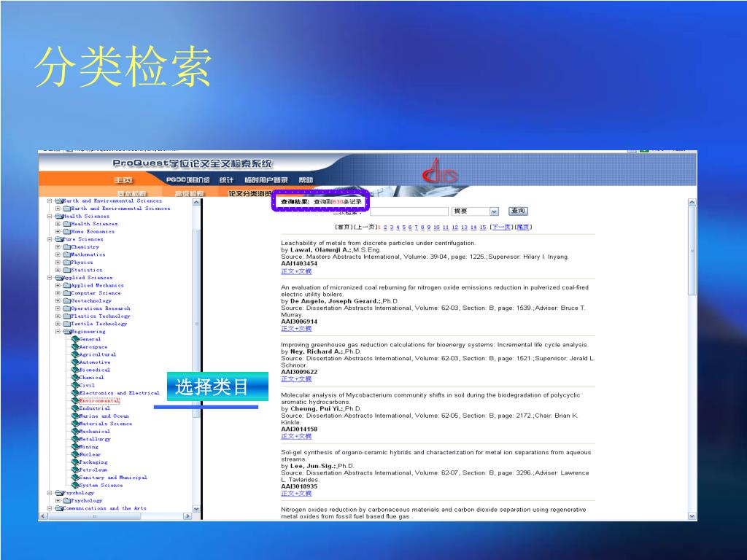The image size is (747, 560).
Task: Click the book icon beside Environmental
Action: point(75,400)
